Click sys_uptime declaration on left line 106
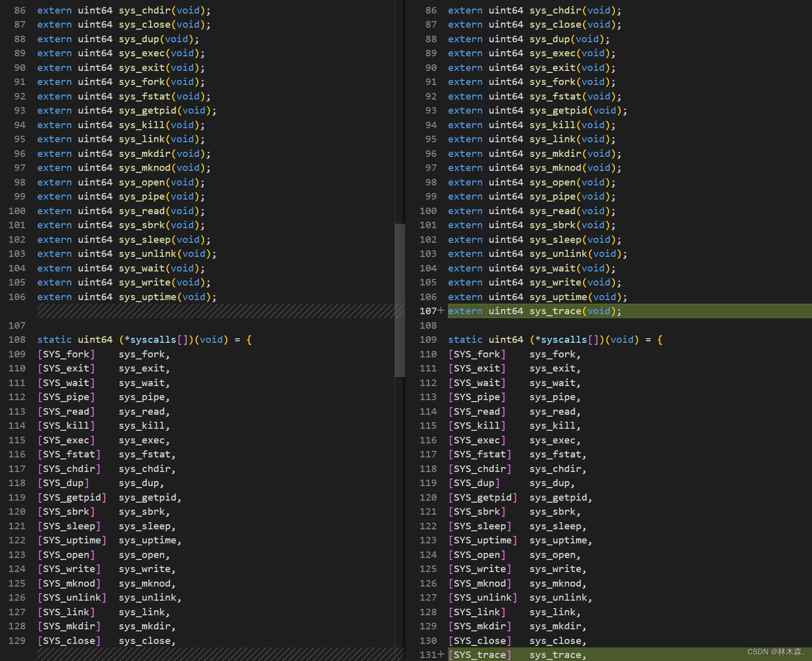 pos(127,297)
